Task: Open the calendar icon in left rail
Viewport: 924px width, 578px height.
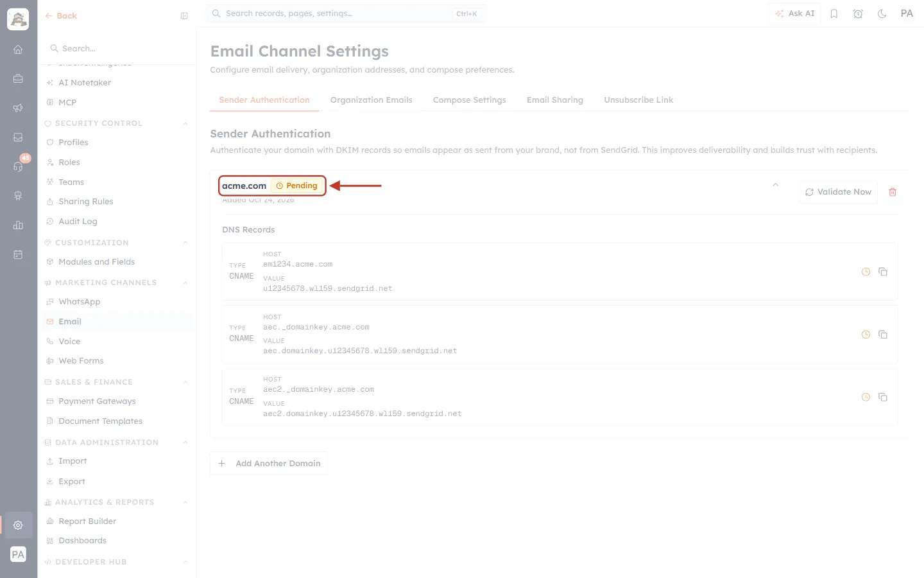Action: coord(18,254)
